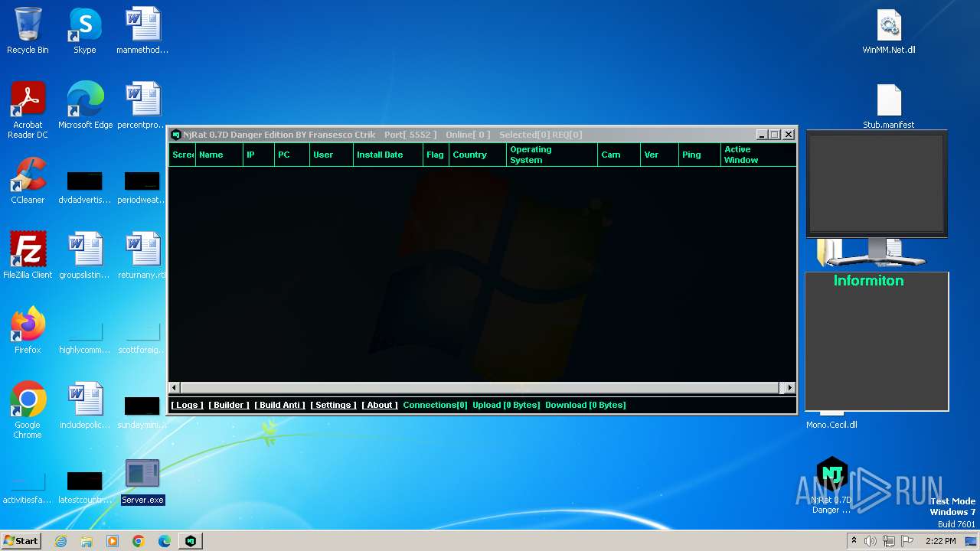
Task: Click the Ping column header
Action: 700,155
